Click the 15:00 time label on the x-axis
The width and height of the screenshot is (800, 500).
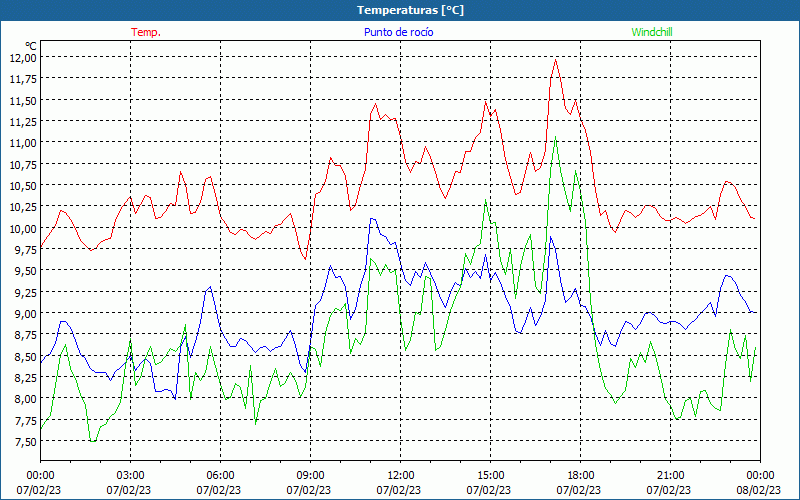490,475
